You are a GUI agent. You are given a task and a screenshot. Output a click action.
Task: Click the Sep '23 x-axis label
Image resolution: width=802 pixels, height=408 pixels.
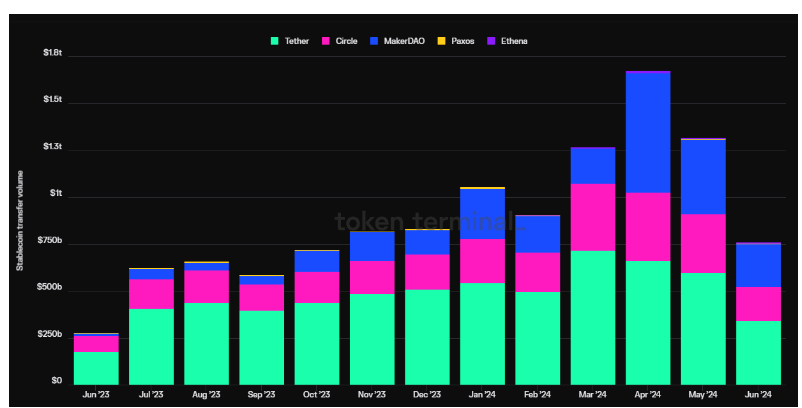[x=261, y=394]
